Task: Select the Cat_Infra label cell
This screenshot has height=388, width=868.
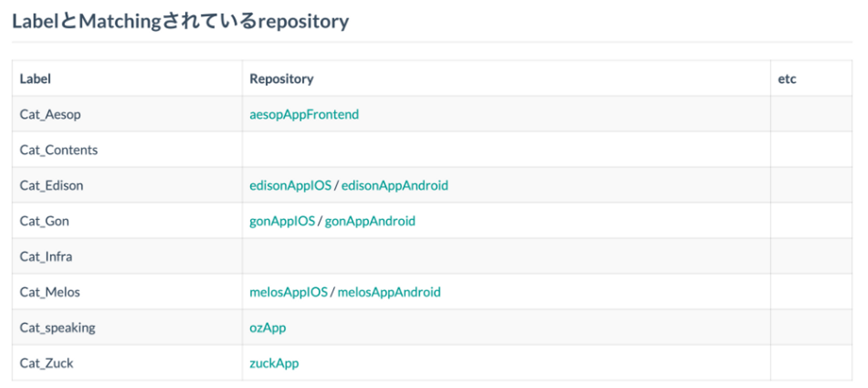Action: point(46,257)
